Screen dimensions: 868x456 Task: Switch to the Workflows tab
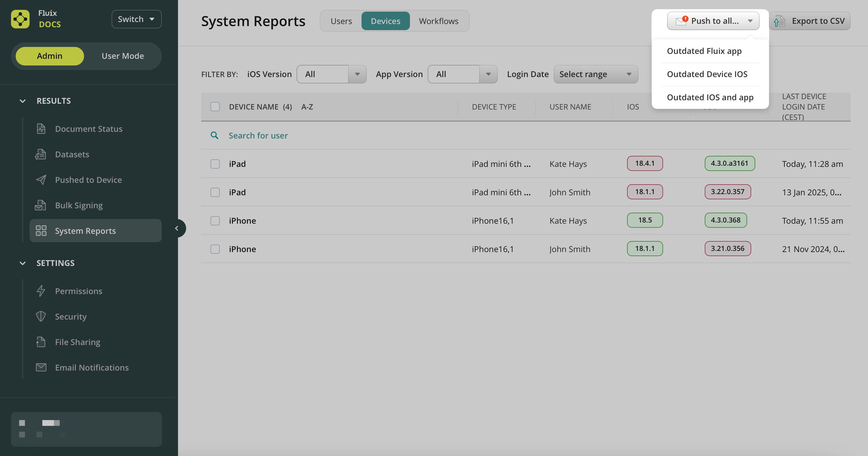pos(438,21)
